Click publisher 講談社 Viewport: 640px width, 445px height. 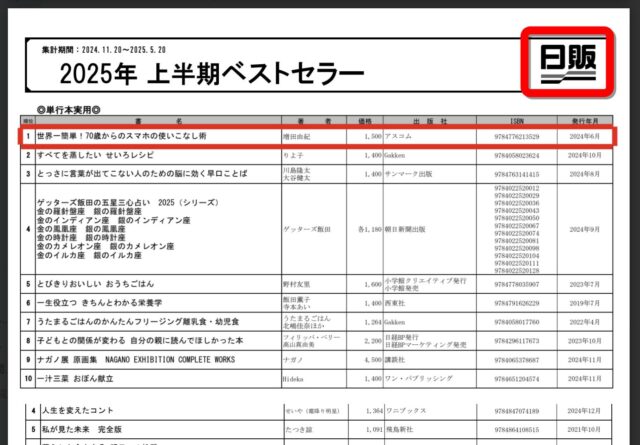[x=395, y=360]
